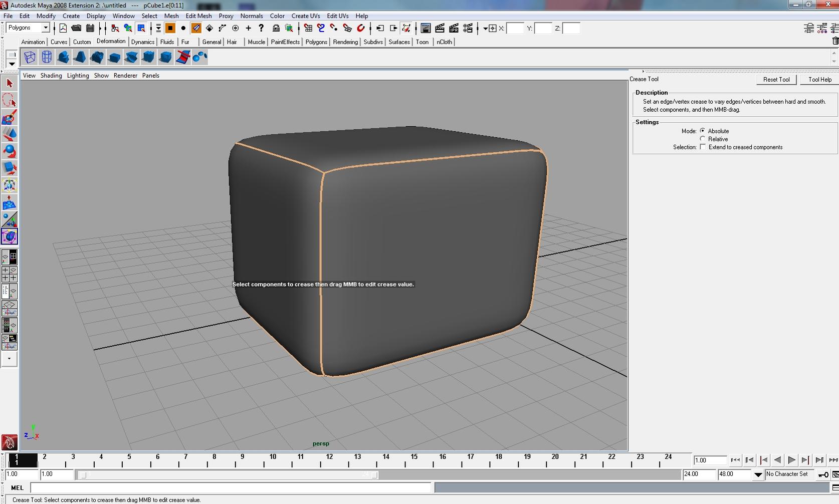Image resolution: width=839 pixels, height=504 pixels.
Task: Click the Save Scene toolbar icon
Action: pos(90,28)
